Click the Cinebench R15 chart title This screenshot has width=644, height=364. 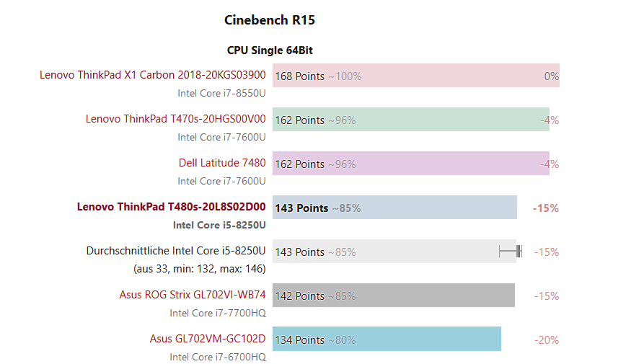point(270,20)
